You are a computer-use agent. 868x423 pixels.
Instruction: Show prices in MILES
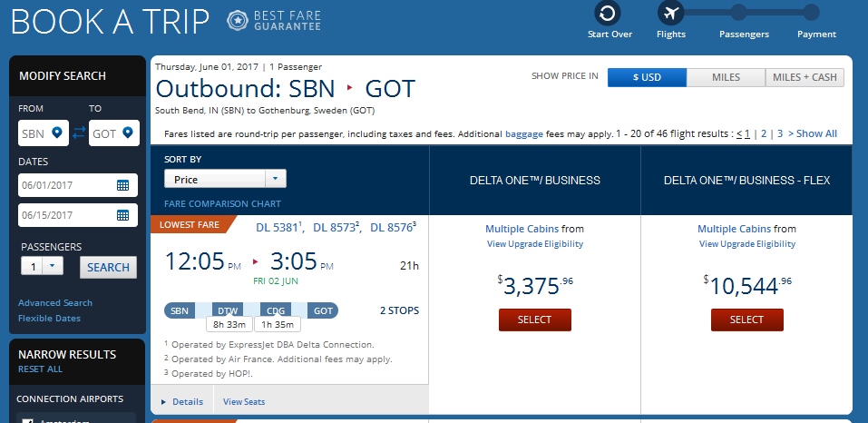tap(726, 77)
